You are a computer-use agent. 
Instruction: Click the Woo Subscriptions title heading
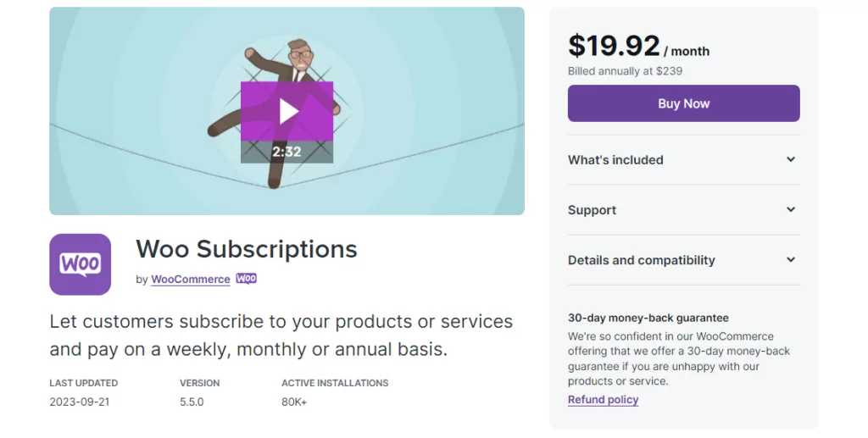pyautogui.click(x=247, y=249)
